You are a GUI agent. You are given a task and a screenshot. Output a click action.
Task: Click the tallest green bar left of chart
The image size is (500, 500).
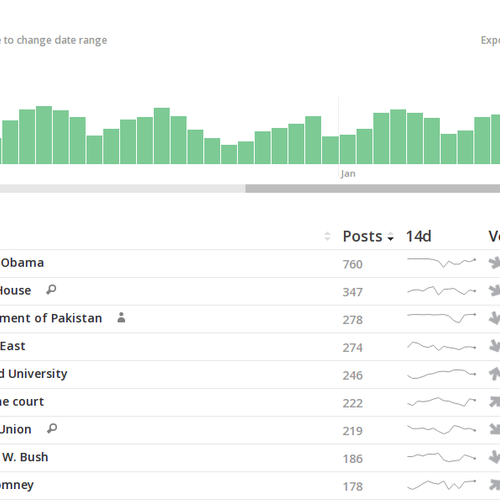pyautogui.click(x=44, y=135)
